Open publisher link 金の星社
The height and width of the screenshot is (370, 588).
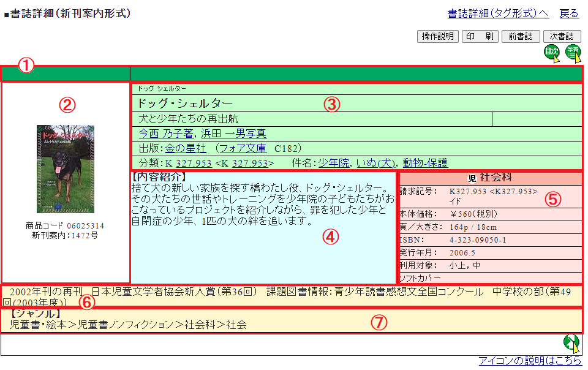(x=186, y=148)
